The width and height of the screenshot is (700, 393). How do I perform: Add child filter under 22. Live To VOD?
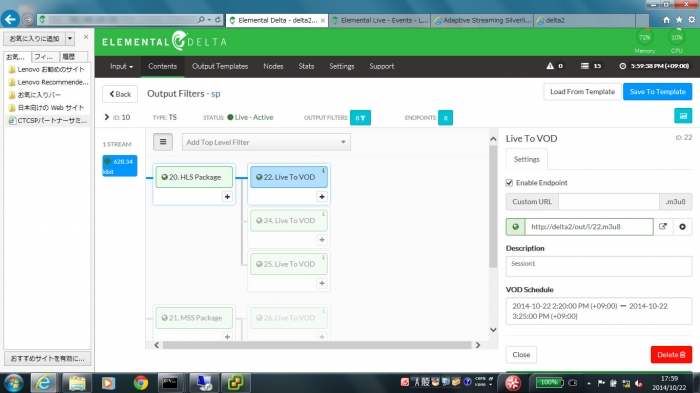point(321,196)
